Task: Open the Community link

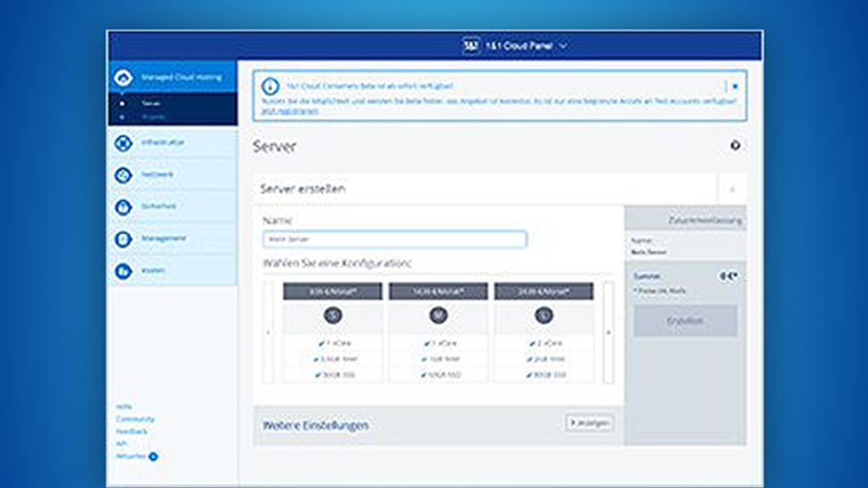Action: coord(135,419)
